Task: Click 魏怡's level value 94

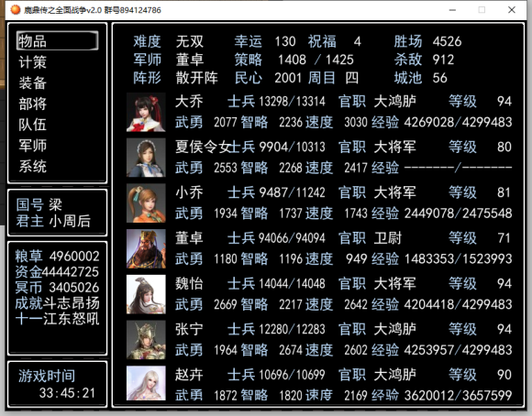Action: coord(504,283)
